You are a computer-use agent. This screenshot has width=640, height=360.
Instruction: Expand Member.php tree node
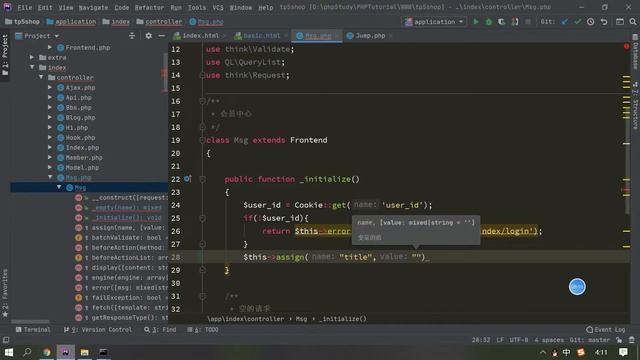point(50,158)
